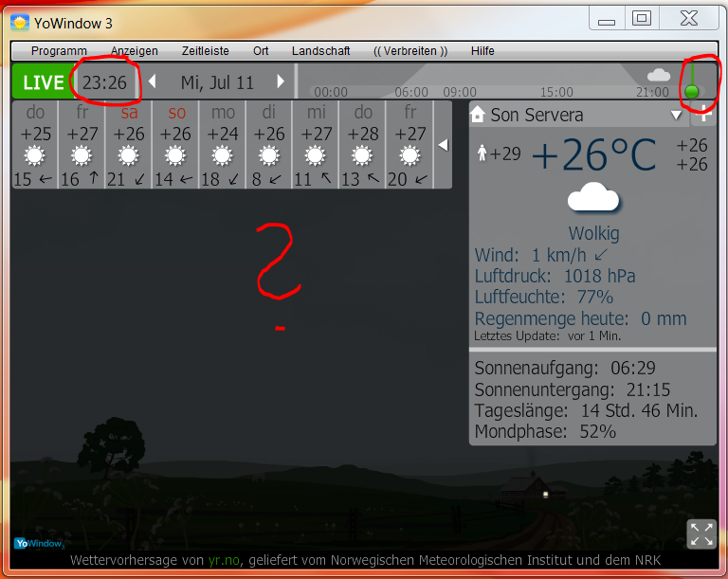Click the 23:26 time display
728x579 pixels.
(x=104, y=82)
